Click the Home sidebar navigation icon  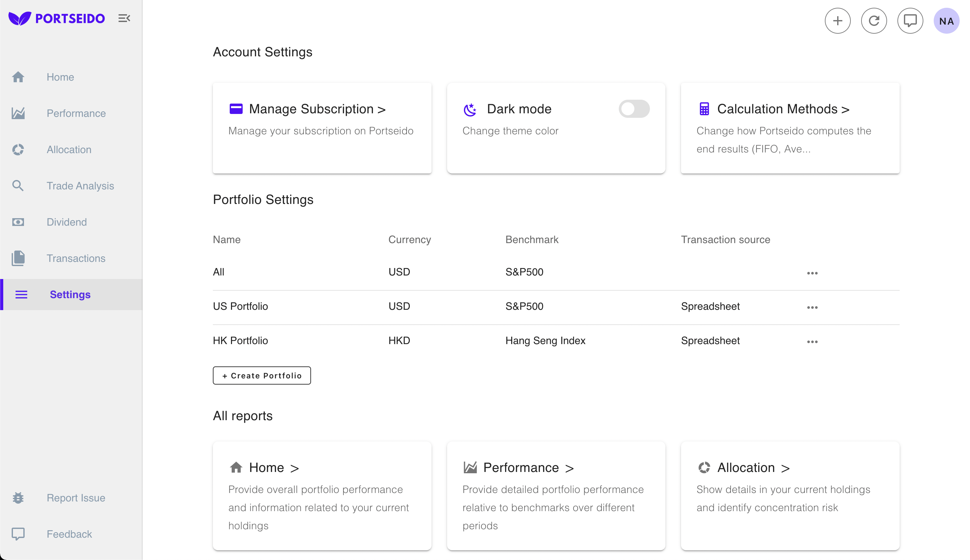point(18,77)
